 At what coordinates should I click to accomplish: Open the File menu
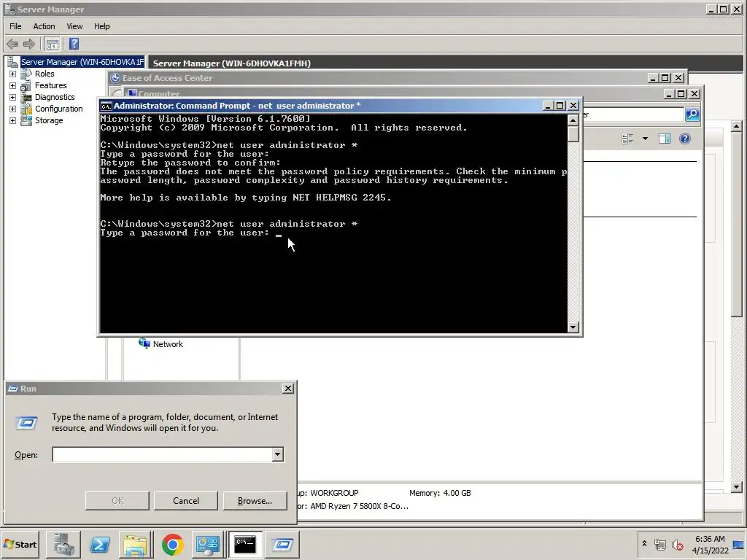[15, 26]
